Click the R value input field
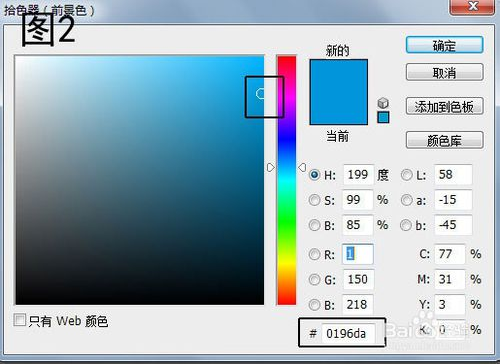 pos(358,254)
